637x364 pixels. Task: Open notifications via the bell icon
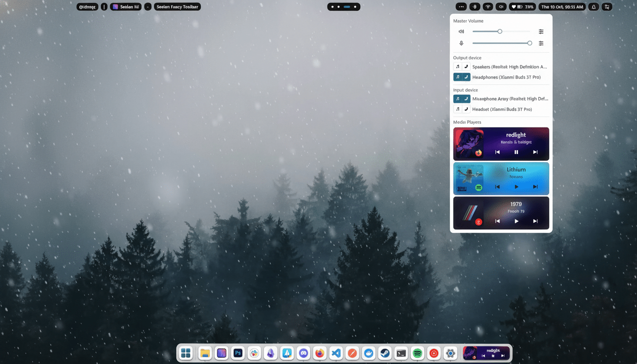click(x=593, y=7)
